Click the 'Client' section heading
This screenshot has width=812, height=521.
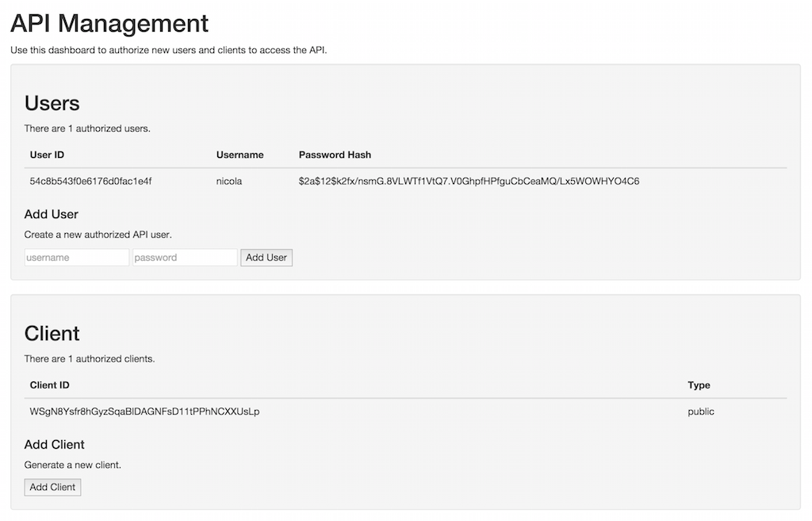(52, 334)
